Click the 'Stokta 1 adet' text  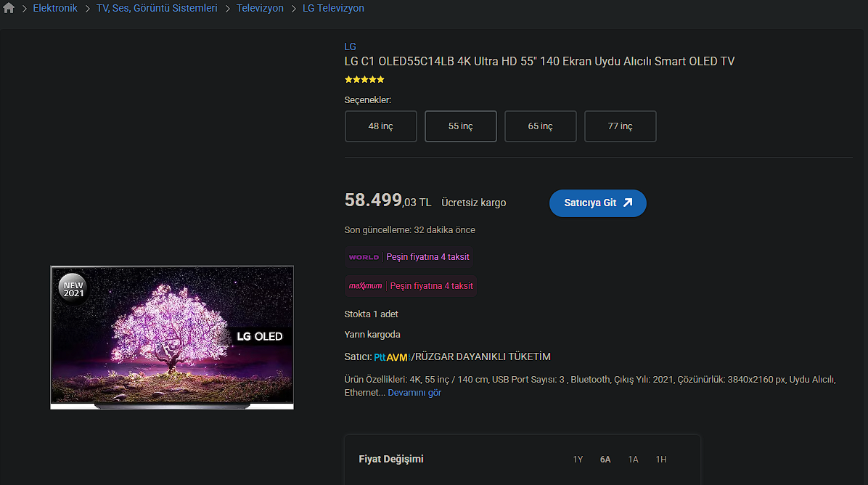coord(371,314)
